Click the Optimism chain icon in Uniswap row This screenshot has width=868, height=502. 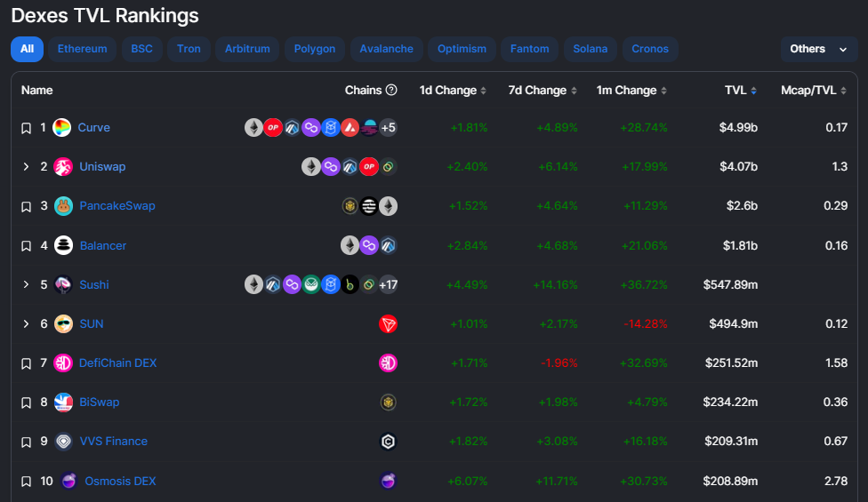(369, 166)
